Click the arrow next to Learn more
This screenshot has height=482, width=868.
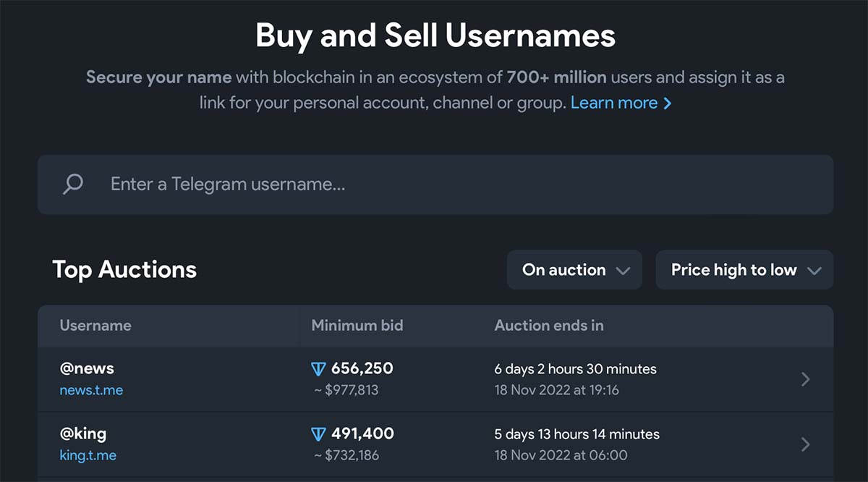click(668, 103)
